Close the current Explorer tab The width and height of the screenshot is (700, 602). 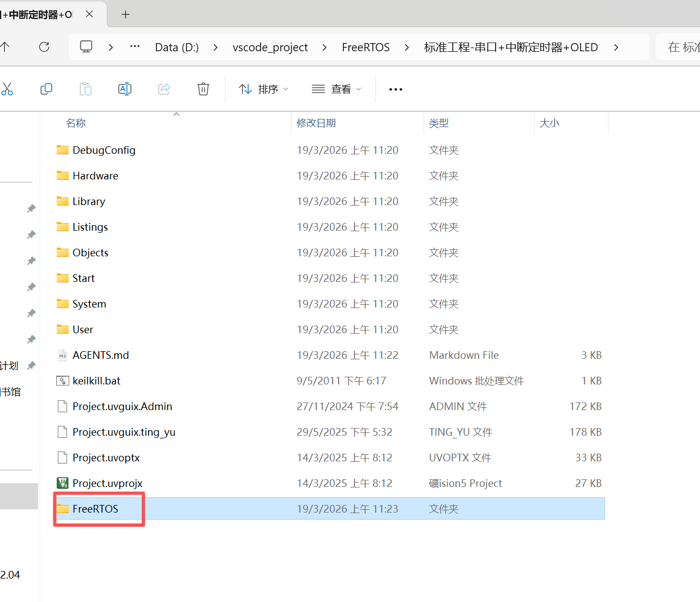pos(89,14)
